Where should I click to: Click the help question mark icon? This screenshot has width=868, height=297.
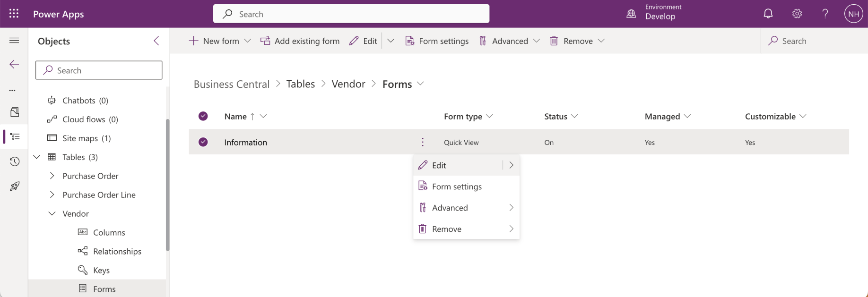825,14
